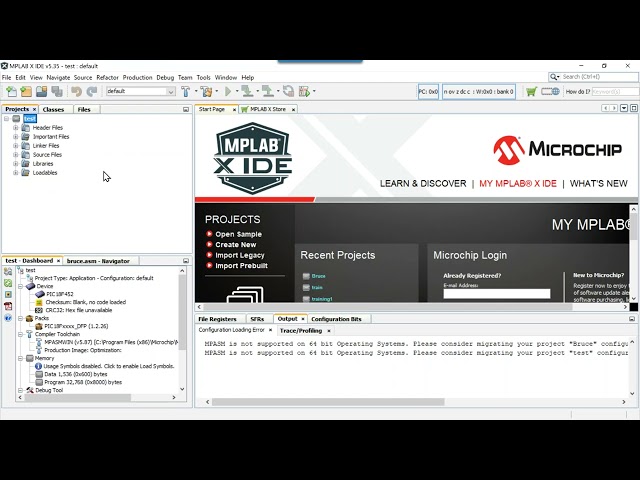Click the Create New project link

[x=236, y=245]
